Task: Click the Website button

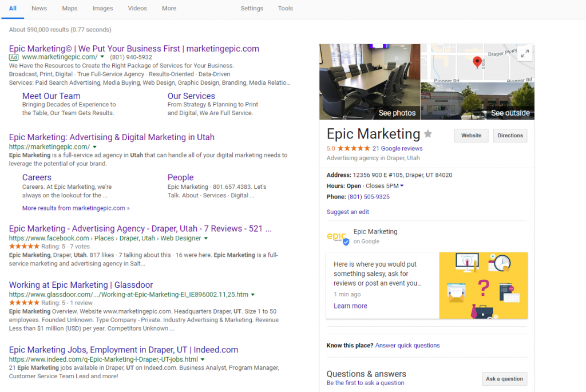Action: point(472,135)
